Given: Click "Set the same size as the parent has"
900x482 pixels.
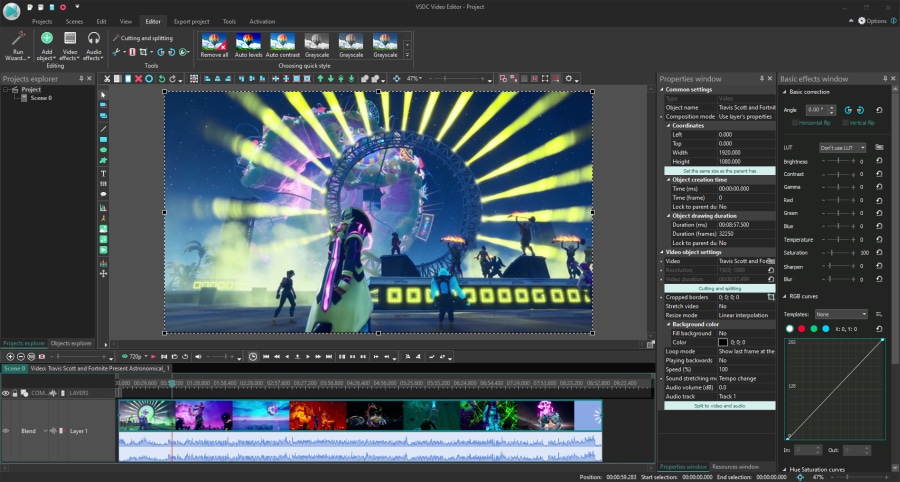Looking at the screenshot, I should (x=719, y=171).
